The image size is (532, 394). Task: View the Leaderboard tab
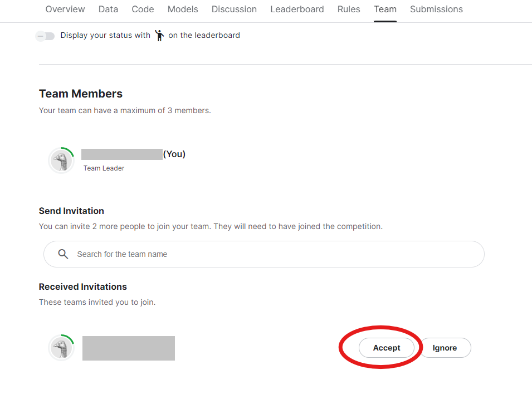point(297,9)
